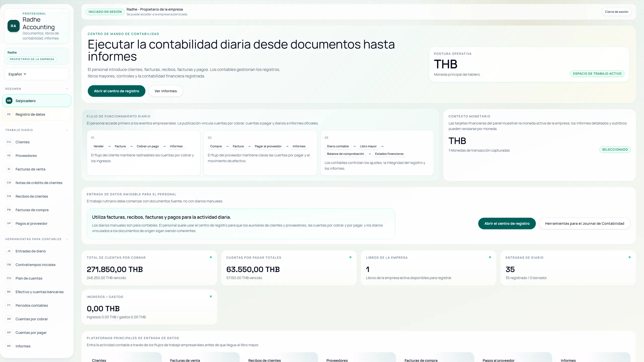Click the Entradas de diario 35 card
The image size is (644, 362).
568,268
